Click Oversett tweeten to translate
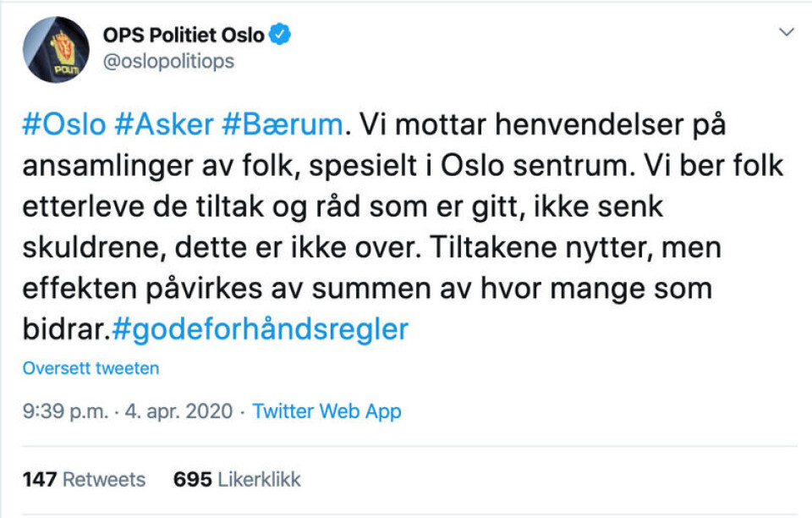 (x=91, y=369)
